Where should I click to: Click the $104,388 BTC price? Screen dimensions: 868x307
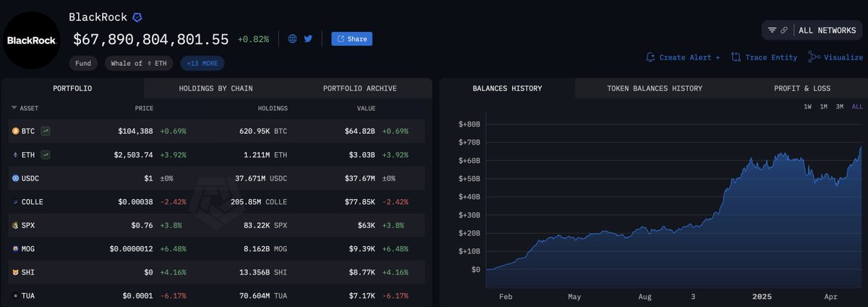(x=136, y=131)
